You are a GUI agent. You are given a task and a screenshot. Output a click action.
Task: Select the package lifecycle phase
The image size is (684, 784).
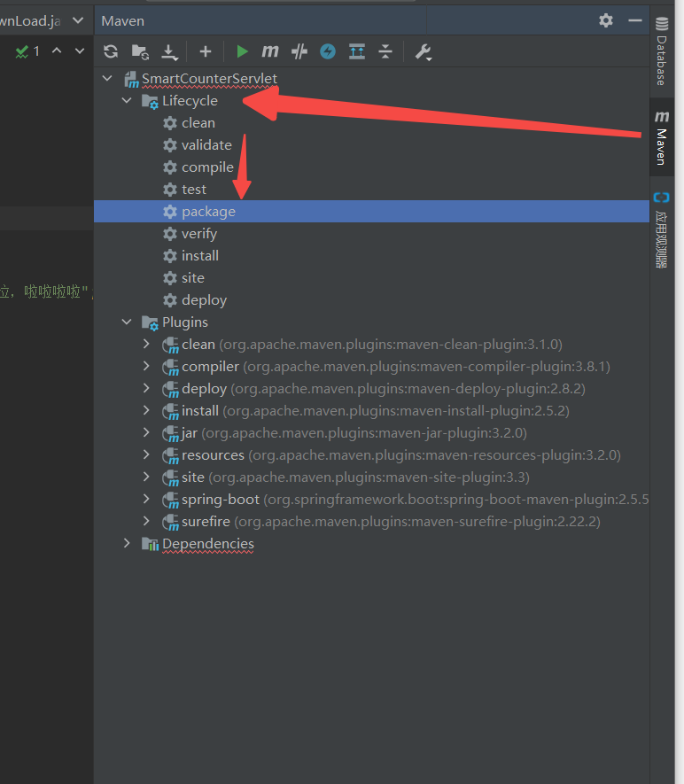click(371, 212)
